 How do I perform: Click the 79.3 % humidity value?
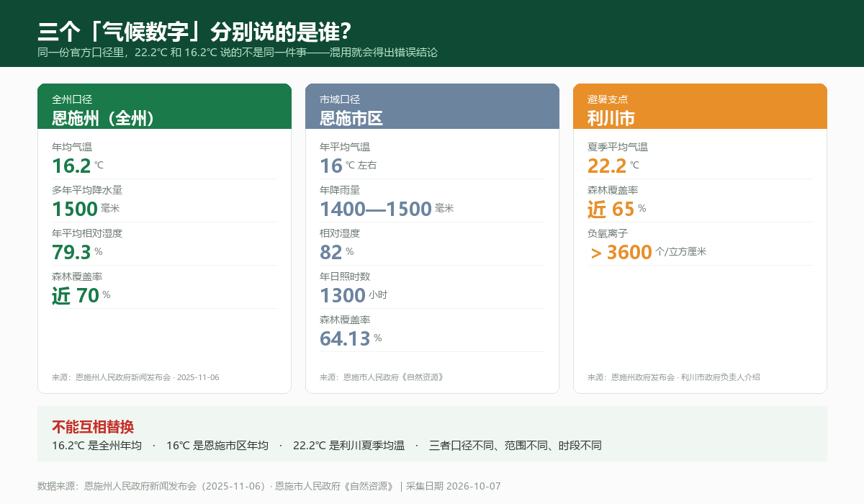[x=77, y=252]
